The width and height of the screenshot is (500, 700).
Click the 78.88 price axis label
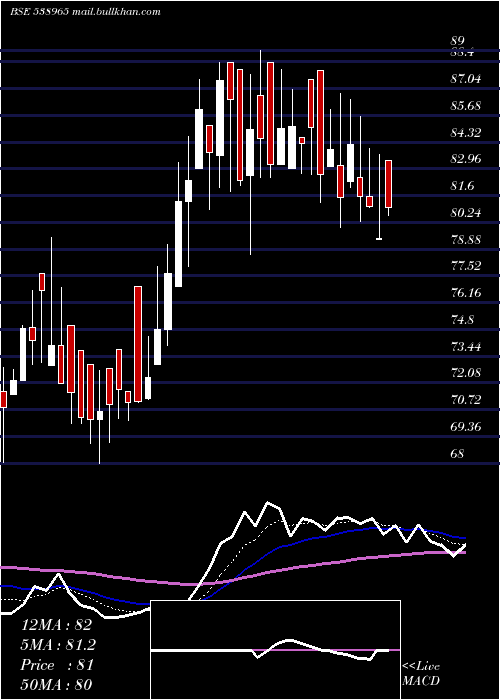[x=466, y=239]
